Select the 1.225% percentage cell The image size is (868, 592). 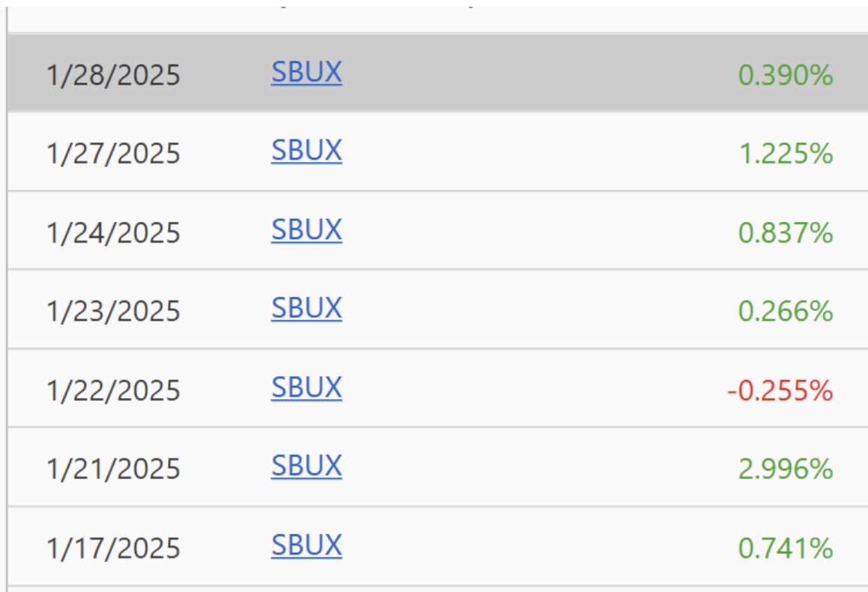(785, 154)
